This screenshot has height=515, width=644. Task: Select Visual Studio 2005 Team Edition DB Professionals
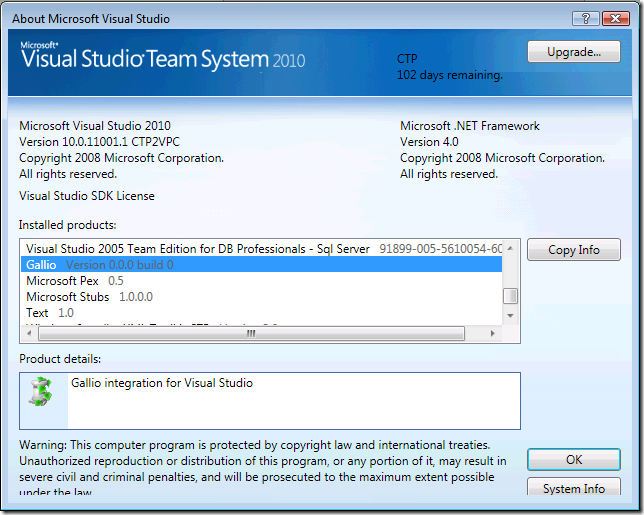(x=198, y=249)
